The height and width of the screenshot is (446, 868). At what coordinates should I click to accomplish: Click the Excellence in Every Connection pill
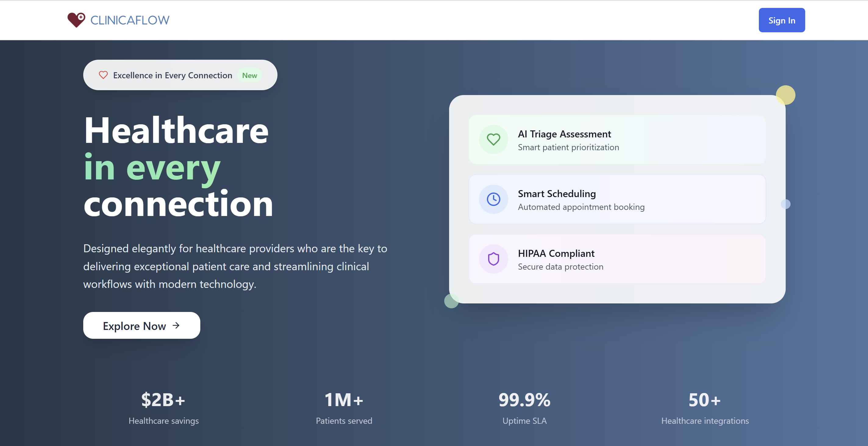pos(180,75)
